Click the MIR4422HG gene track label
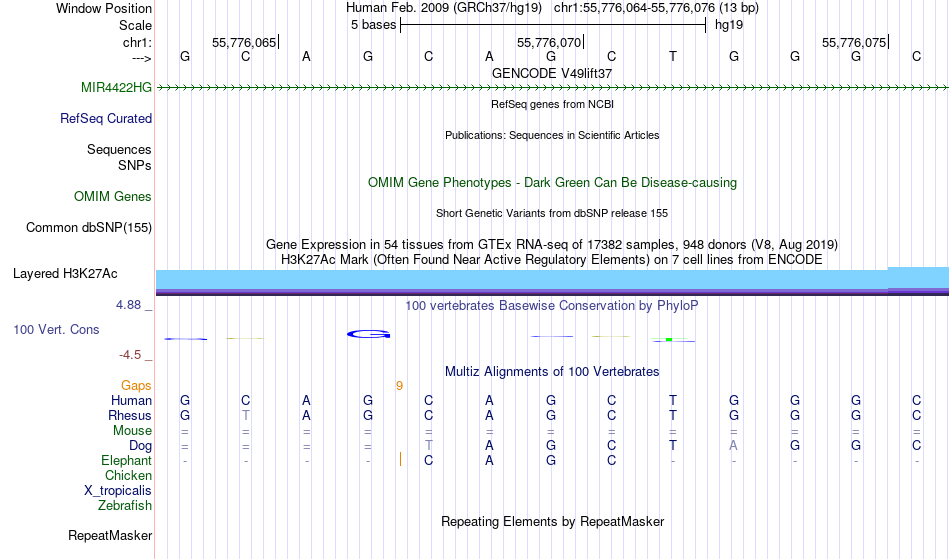 click(x=116, y=88)
